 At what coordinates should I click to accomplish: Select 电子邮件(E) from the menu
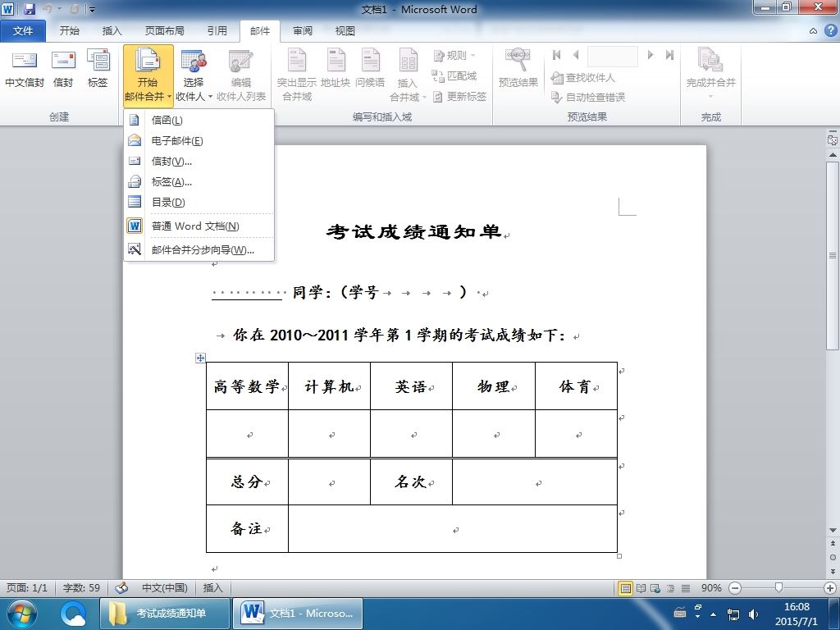[199, 140]
